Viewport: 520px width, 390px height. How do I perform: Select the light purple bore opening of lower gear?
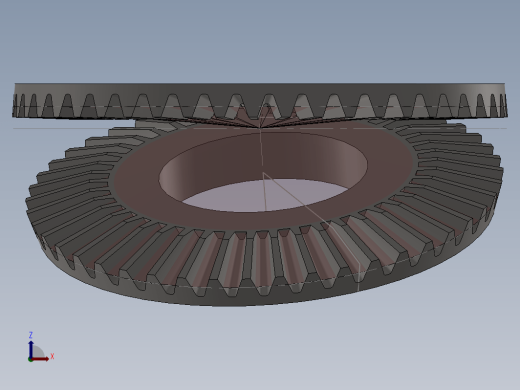coord(263,195)
